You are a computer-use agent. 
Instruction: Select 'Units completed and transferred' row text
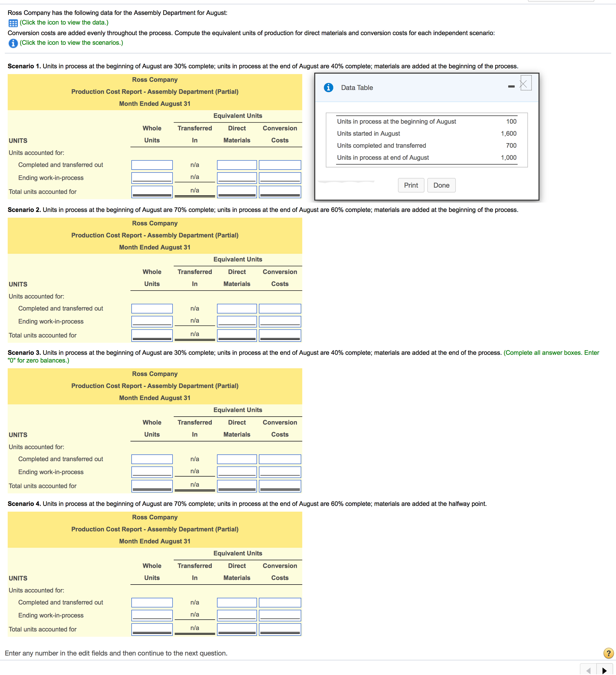click(381, 145)
